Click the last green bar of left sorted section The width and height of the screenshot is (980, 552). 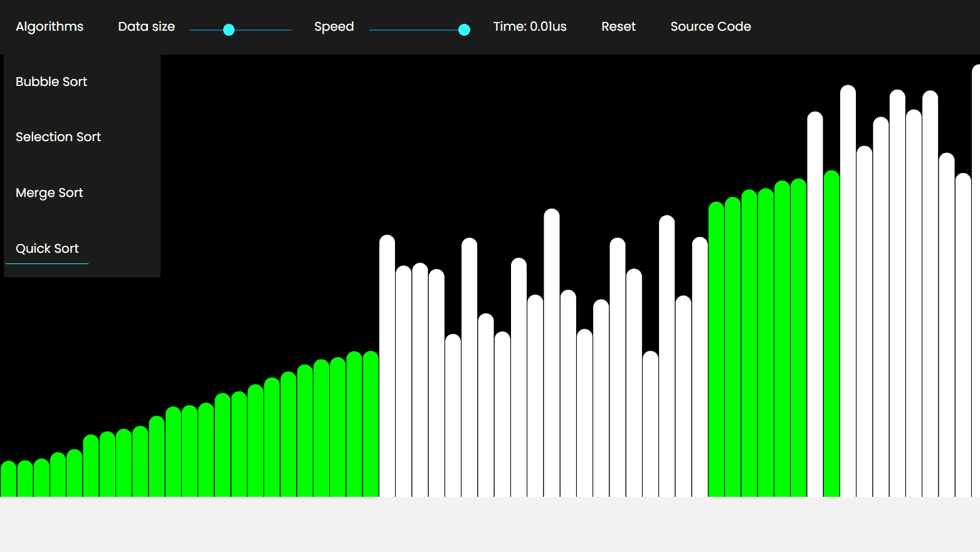point(371,423)
